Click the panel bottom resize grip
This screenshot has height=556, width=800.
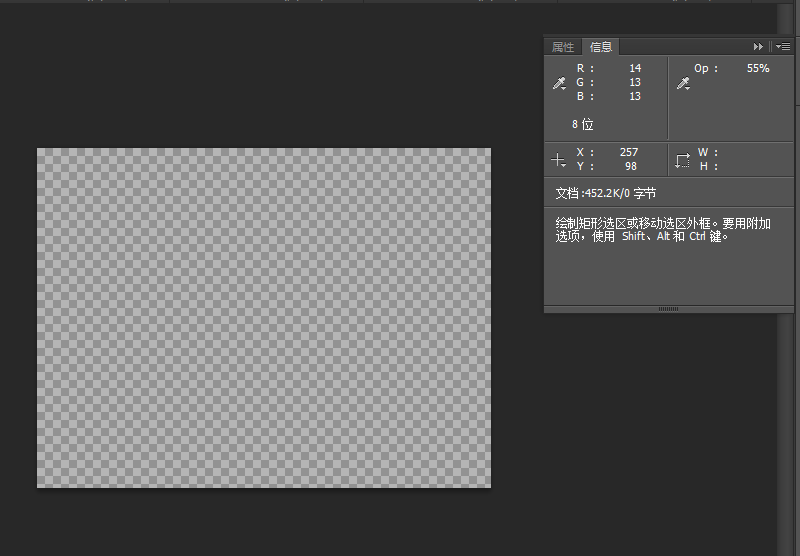pos(668,309)
